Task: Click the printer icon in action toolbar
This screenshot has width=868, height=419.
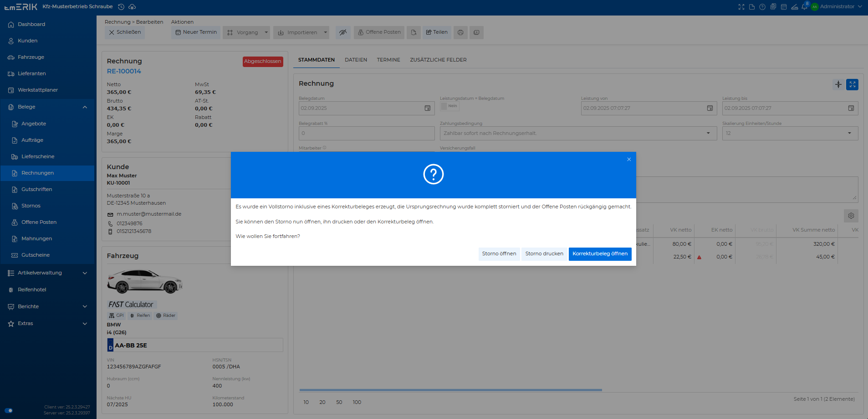Action: [x=460, y=32]
